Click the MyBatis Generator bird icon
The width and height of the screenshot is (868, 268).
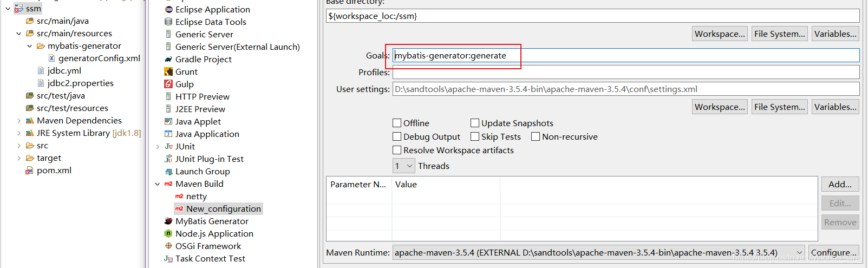168,221
